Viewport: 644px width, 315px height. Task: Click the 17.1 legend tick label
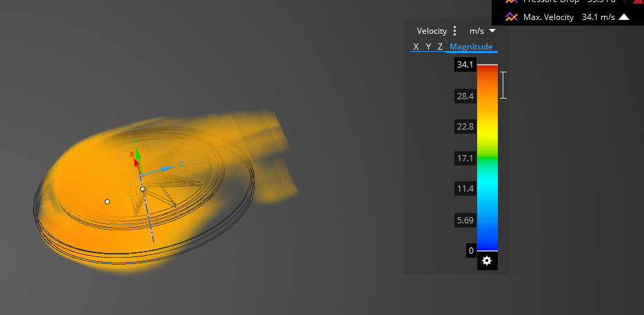[x=465, y=158]
